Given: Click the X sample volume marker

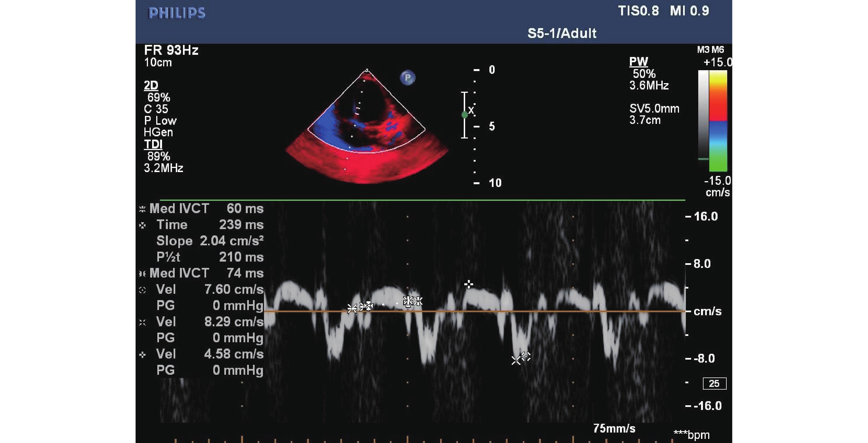Looking at the screenshot, I should pyautogui.click(x=471, y=110).
